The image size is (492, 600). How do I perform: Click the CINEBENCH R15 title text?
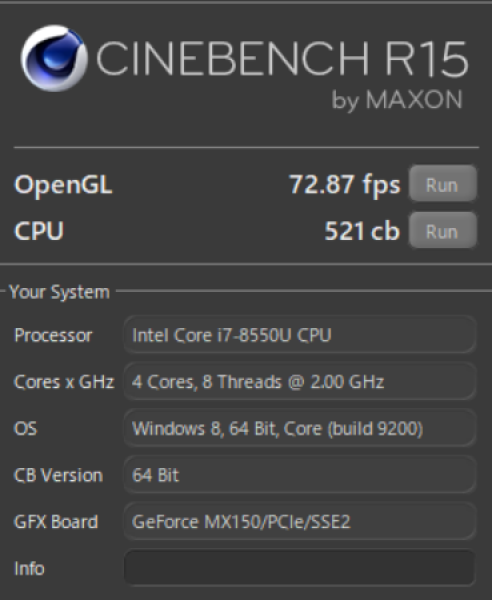click(282, 59)
